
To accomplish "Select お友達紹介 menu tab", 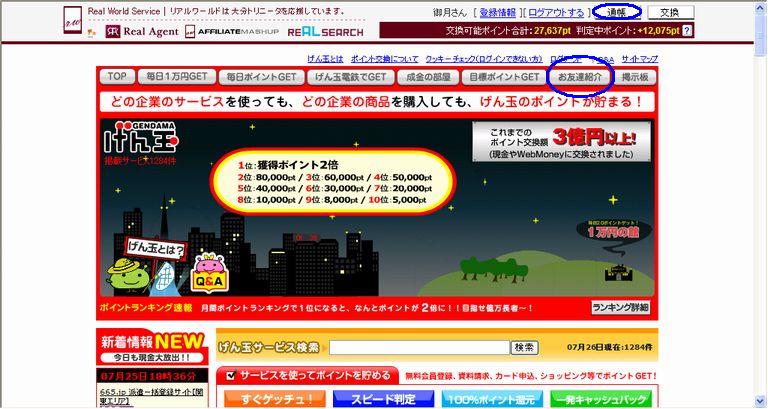I will [x=580, y=77].
